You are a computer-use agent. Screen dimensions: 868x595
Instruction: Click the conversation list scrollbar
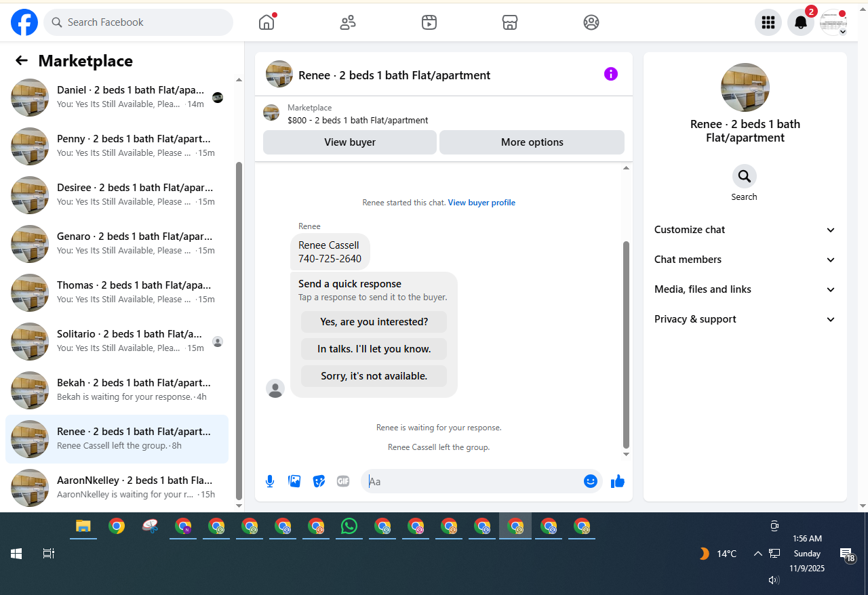click(239, 331)
